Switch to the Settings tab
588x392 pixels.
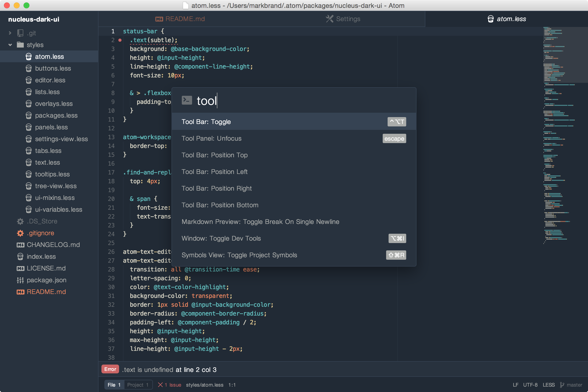pyautogui.click(x=343, y=19)
